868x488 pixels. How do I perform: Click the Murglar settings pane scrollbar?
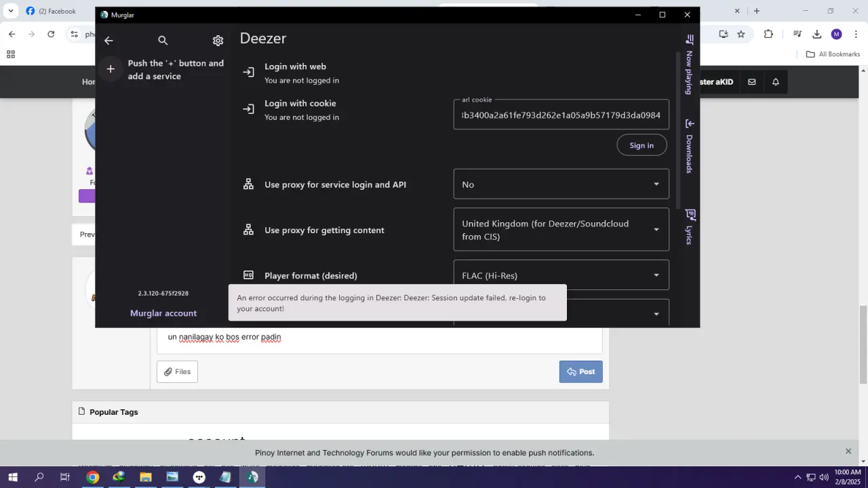[x=677, y=129]
